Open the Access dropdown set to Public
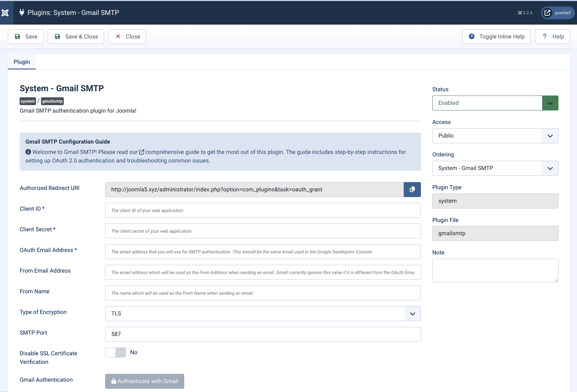 (x=495, y=136)
